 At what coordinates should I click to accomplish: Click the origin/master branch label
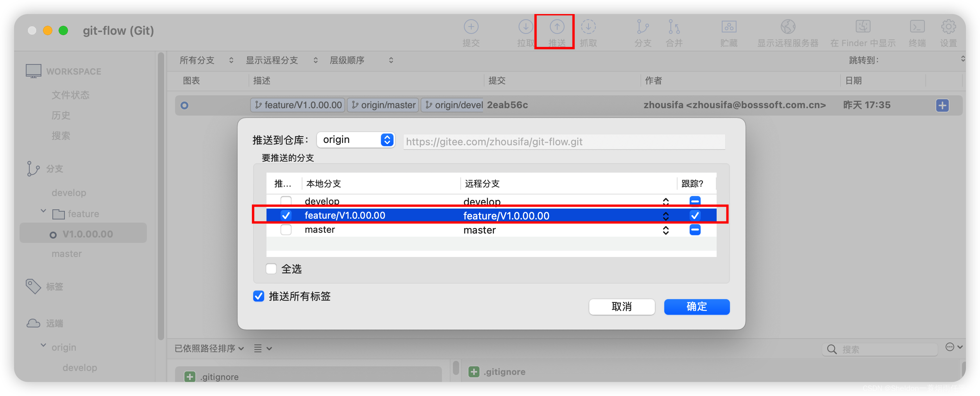pyautogui.click(x=383, y=105)
